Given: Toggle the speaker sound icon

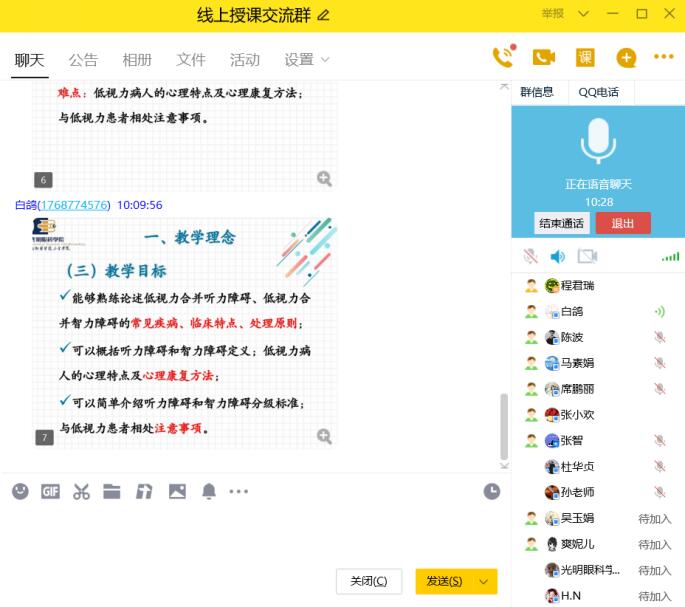Looking at the screenshot, I should pos(558,257).
